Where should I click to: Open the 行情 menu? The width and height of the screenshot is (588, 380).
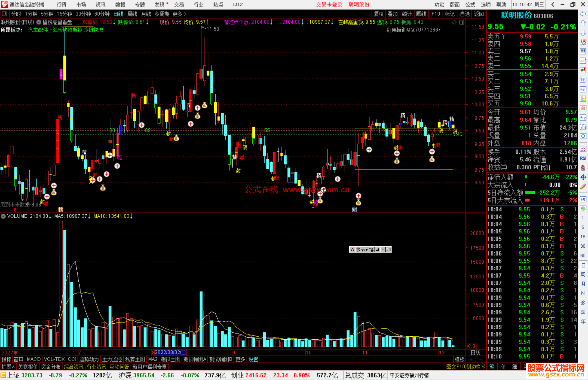pos(62,5)
